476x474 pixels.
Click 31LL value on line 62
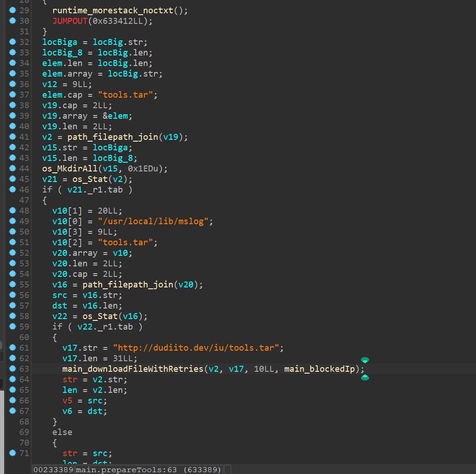(122, 358)
